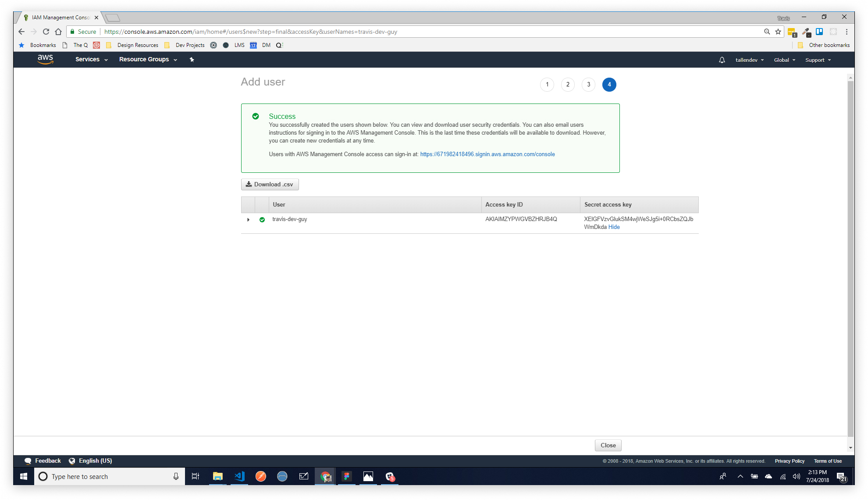Bookmark page with star icon
This screenshot has height=500, width=868.
pyautogui.click(x=778, y=32)
